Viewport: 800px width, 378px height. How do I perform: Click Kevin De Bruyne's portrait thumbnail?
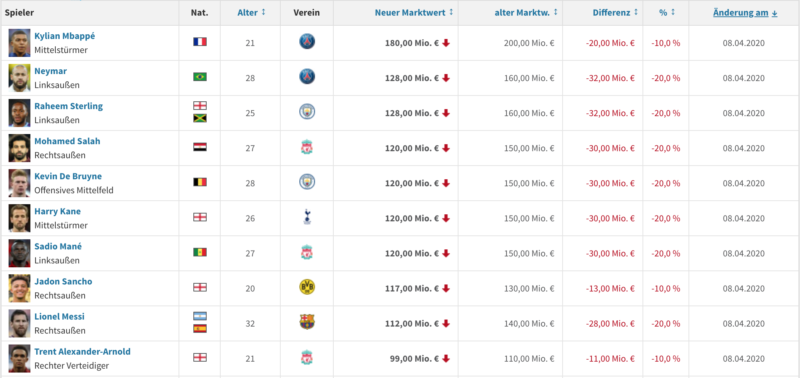click(x=19, y=183)
